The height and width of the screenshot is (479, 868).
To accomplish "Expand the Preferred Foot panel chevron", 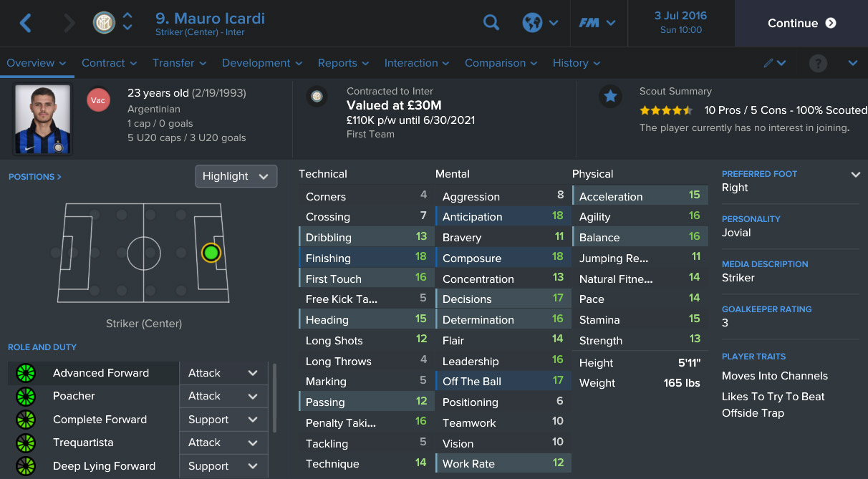I will (855, 175).
